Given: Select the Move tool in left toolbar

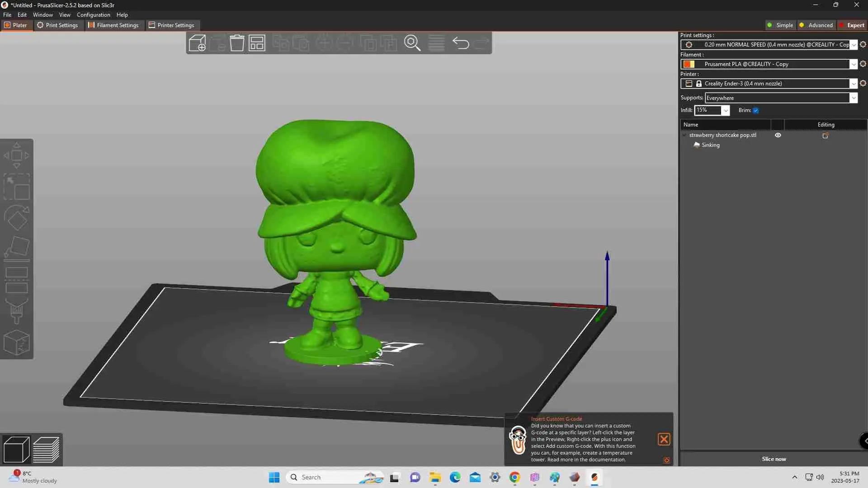Looking at the screenshot, I should 17,155.
